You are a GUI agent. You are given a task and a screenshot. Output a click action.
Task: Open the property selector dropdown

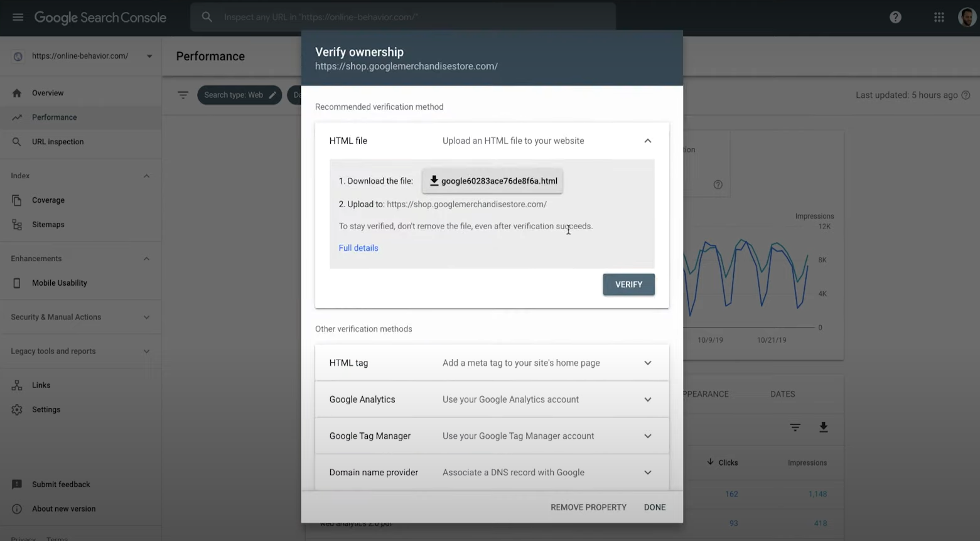(149, 56)
